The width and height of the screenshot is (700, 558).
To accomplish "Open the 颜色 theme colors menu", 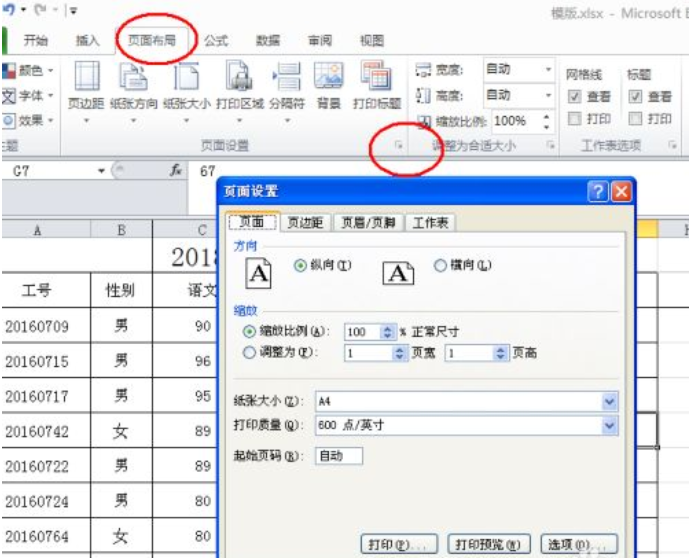I will tap(28, 70).
